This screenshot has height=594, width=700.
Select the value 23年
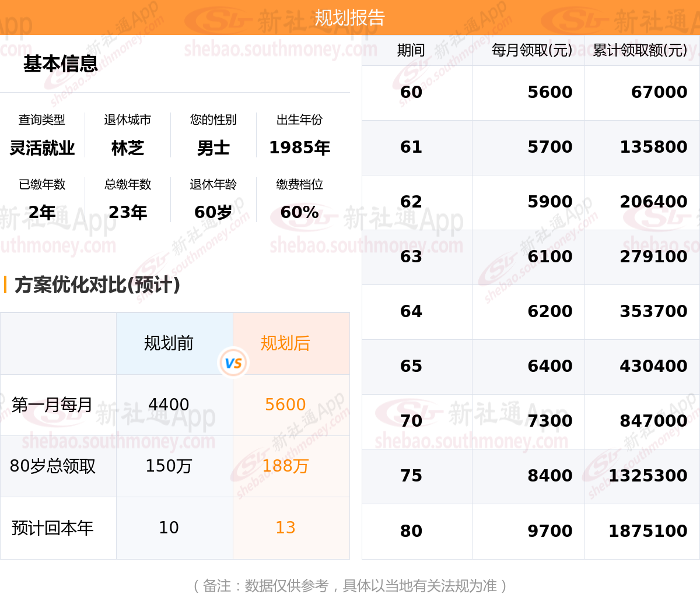(x=128, y=212)
